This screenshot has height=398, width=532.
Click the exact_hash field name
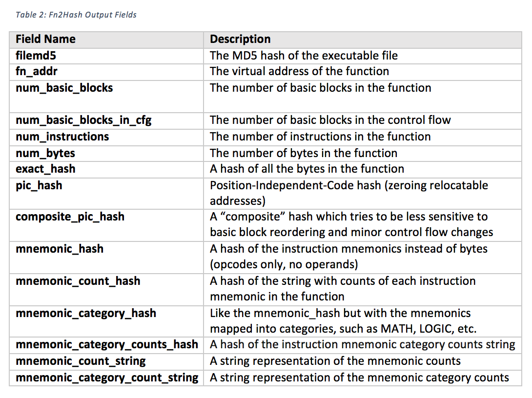[45, 169]
